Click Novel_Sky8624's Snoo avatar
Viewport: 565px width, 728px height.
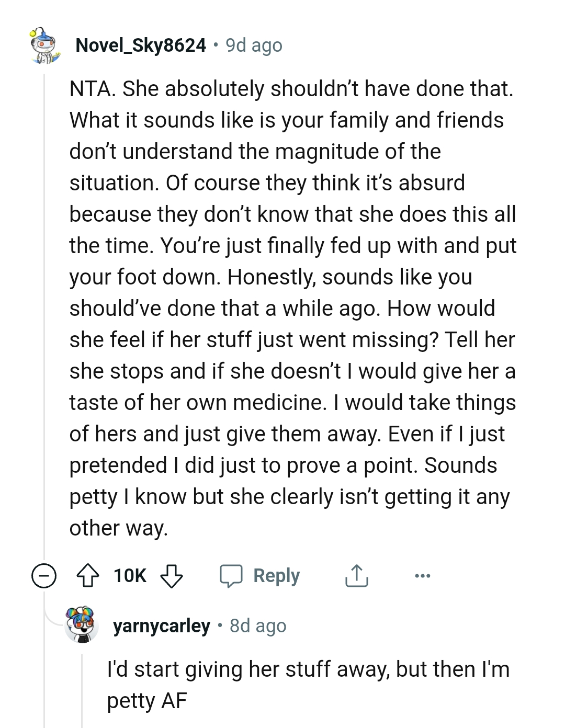coord(43,46)
